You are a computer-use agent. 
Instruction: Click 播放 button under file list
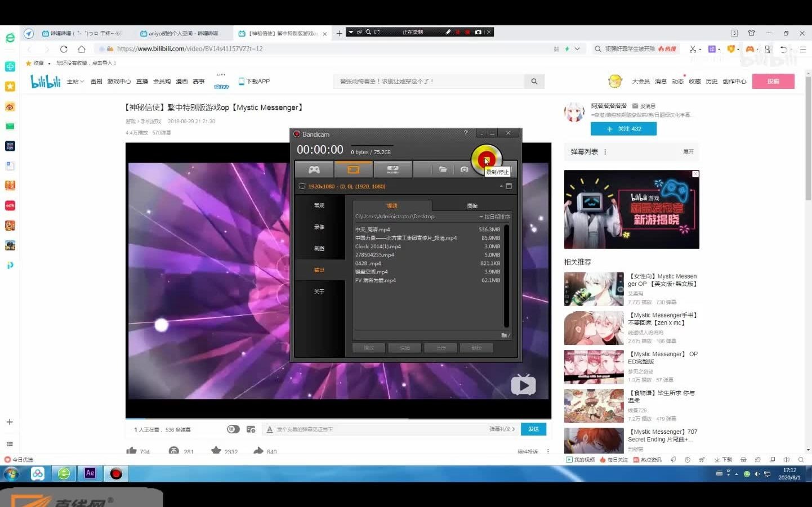tap(369, 348)
